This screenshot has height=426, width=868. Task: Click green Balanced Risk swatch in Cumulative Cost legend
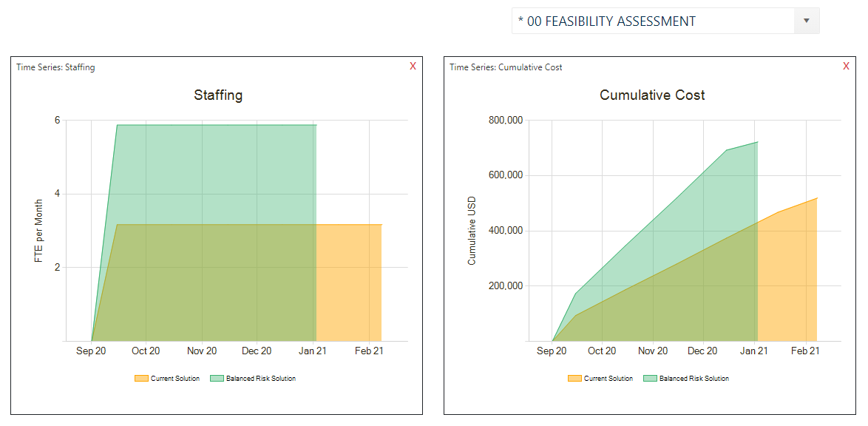point(650,379)
